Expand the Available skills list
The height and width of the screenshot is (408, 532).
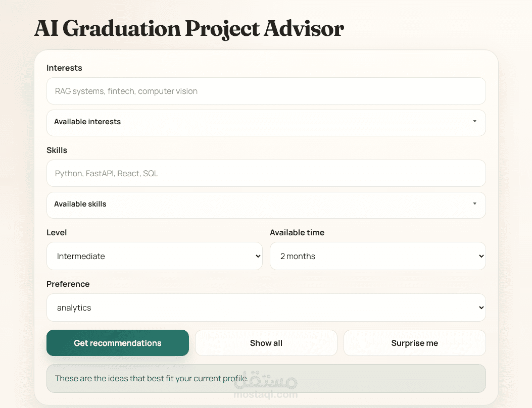[266, 205]
